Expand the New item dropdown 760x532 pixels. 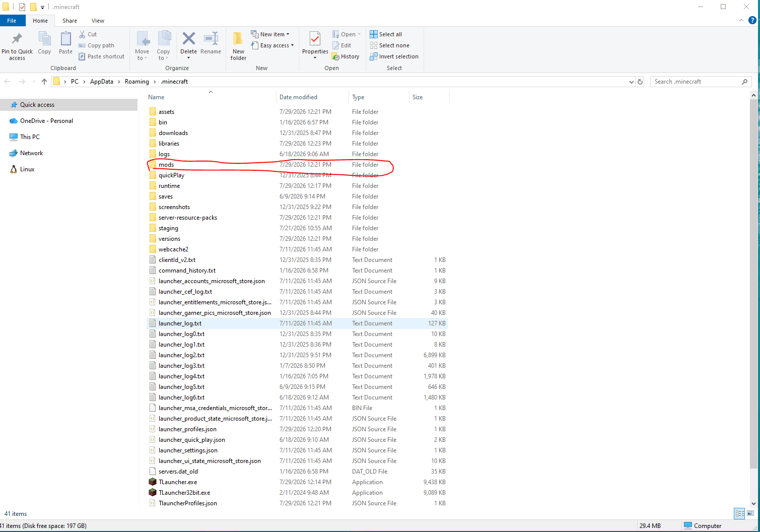[288, 34]
